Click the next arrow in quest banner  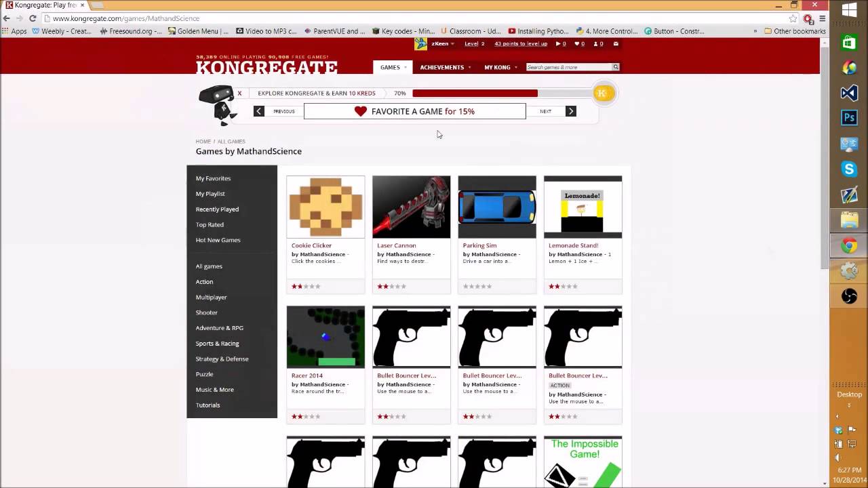(x=571, y=111)
